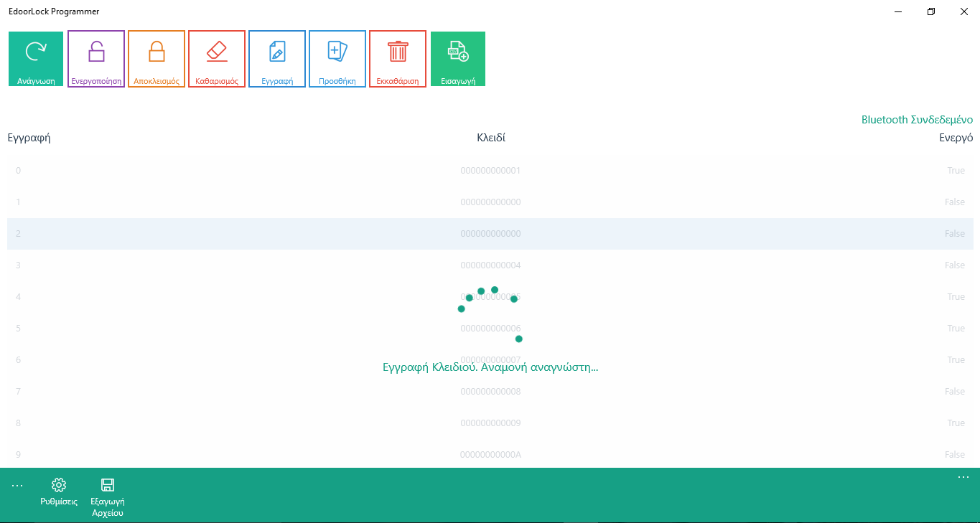Select key 00000000000A
This screenshot has height=523, width=980.
[490, 455]
